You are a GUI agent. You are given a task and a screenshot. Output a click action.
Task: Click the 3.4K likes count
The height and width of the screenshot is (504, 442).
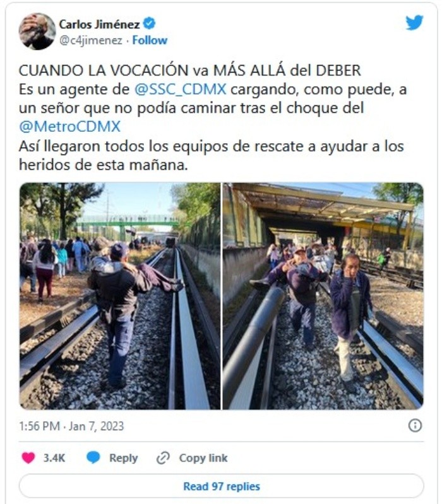(x=54, y=458)
